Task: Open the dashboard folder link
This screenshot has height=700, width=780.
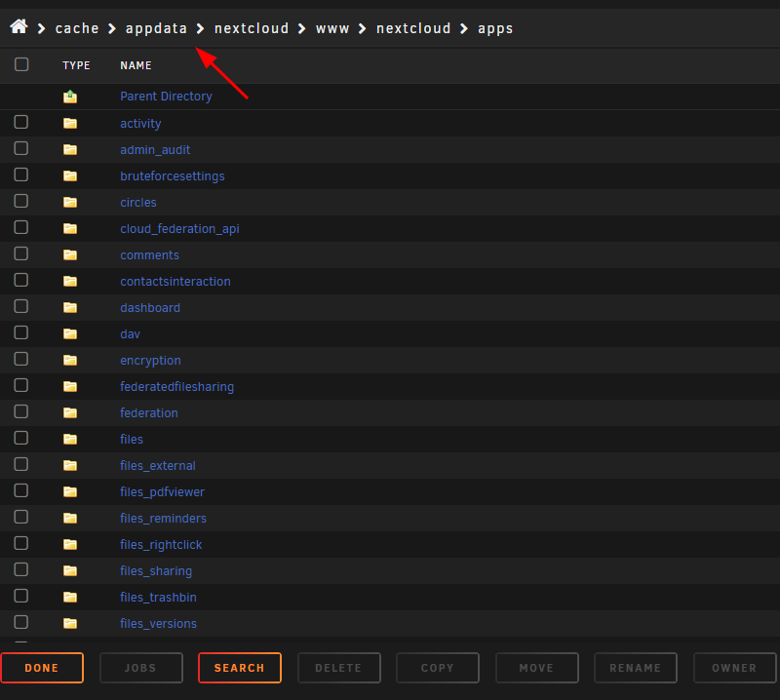Action: pos(150,308)
